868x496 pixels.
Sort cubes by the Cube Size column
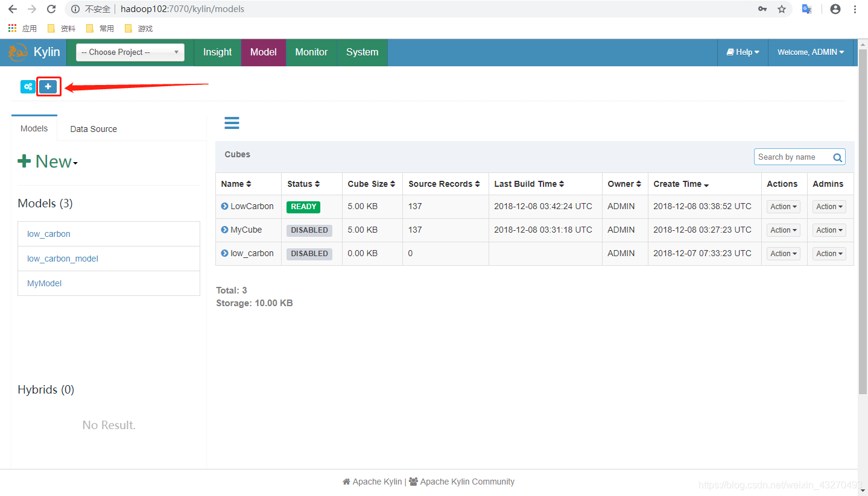pyautogui.click(x=372, y=184)
